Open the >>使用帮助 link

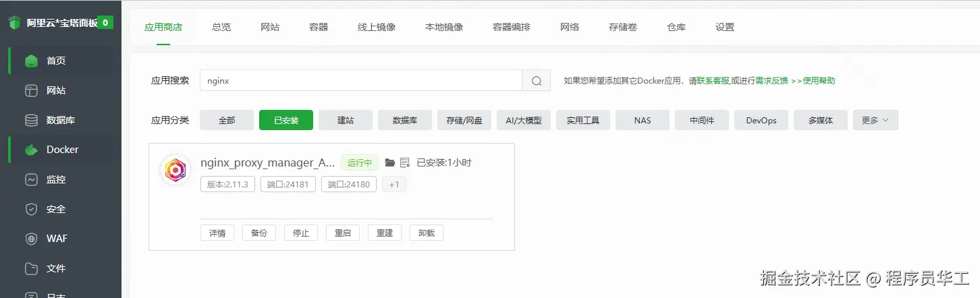[x=813, y=80]
